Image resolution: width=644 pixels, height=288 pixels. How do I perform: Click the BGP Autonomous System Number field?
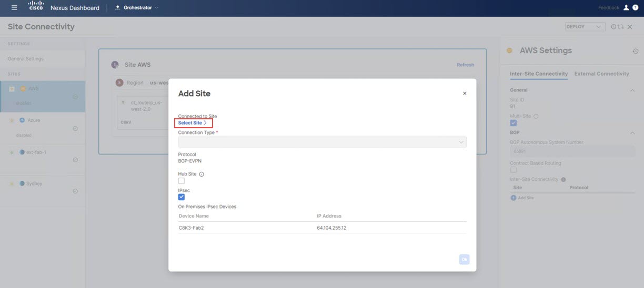click(572, 151)
